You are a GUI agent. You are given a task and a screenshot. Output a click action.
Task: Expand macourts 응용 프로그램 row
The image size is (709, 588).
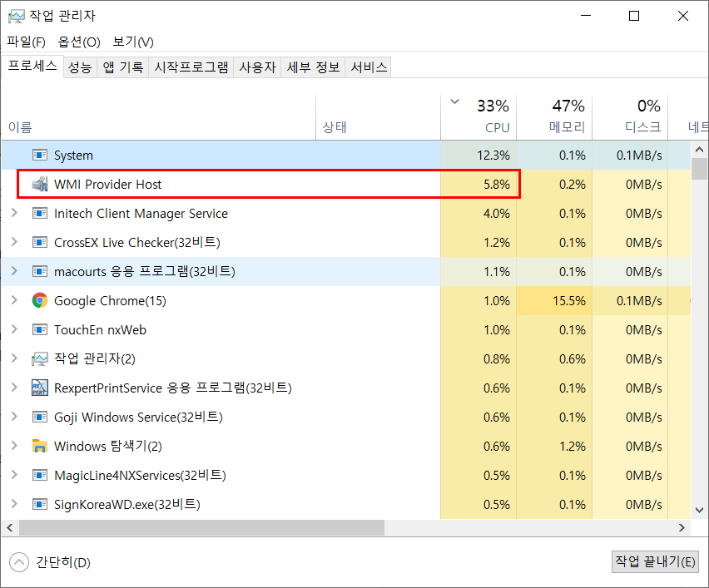coord(14,271)
